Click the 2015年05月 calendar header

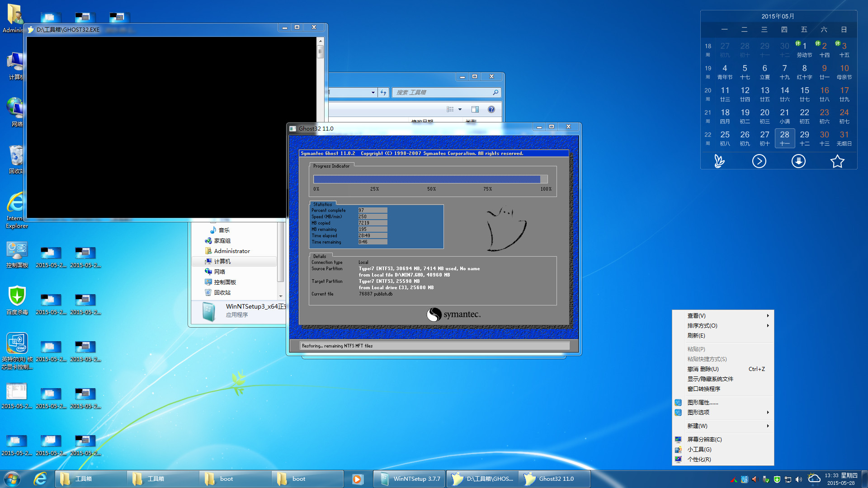(x=778, y=16)
